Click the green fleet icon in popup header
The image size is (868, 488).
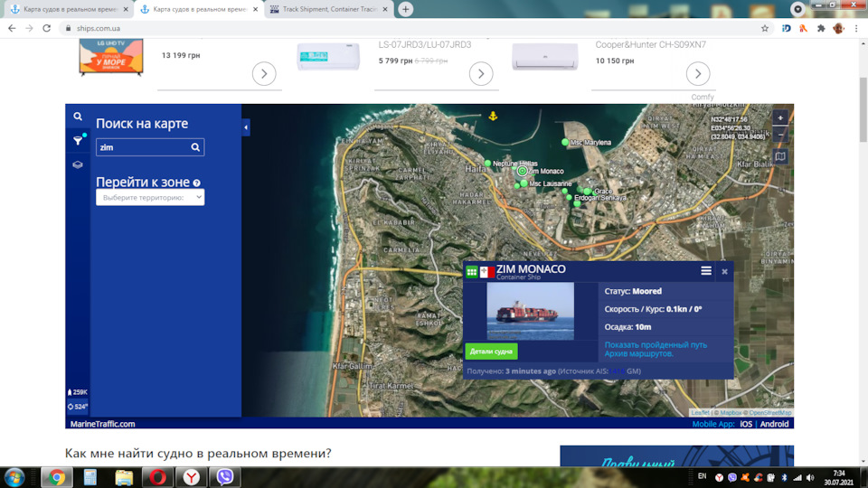(472, 272)
